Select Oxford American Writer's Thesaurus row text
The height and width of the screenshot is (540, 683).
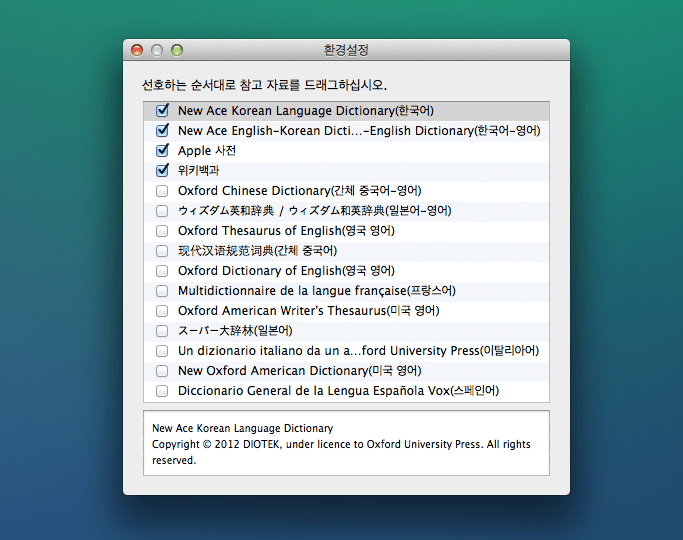309,311
